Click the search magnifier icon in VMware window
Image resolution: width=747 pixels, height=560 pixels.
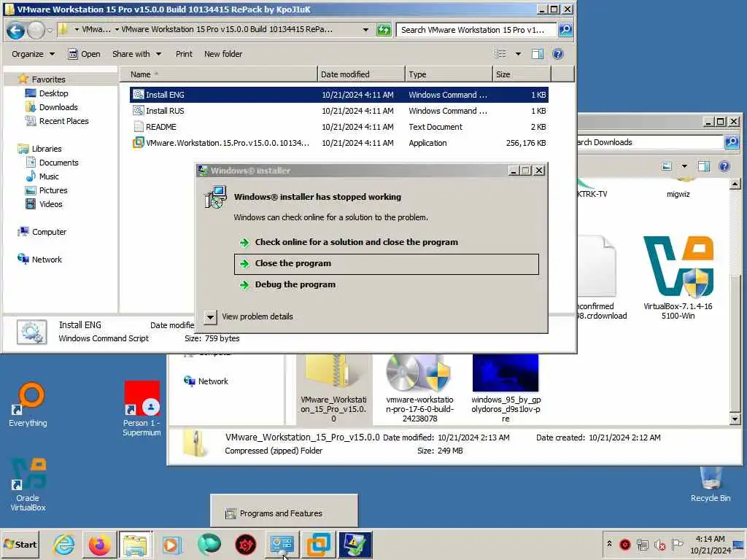565,29
